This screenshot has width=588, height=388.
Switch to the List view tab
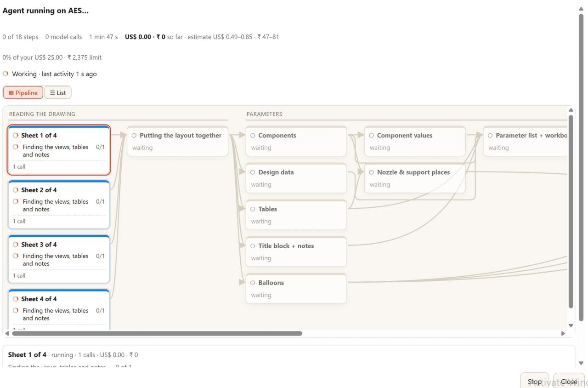click(x=58, y=93)
